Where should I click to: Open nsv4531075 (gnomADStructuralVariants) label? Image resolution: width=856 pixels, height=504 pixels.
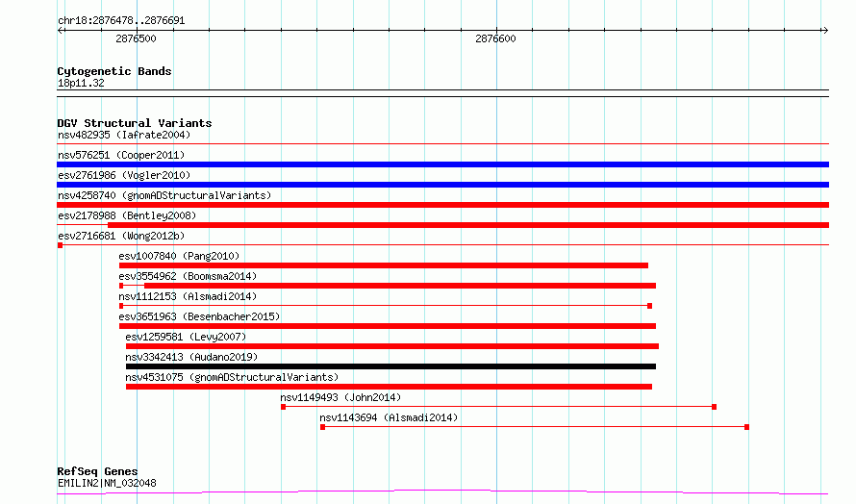232,377
